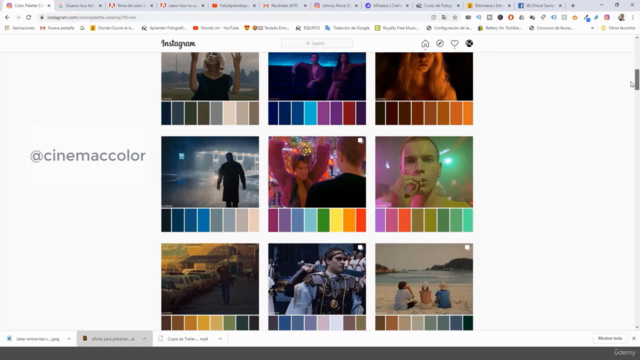Open Instagram activity heart icon
The height and width of the screenshot is (360, 640).
coord(454,44)
